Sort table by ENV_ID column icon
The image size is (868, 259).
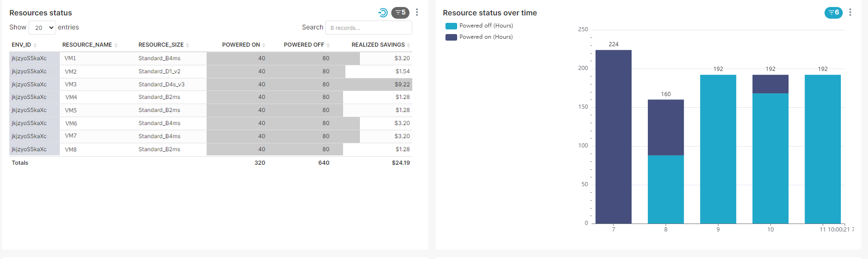(35, 45)
